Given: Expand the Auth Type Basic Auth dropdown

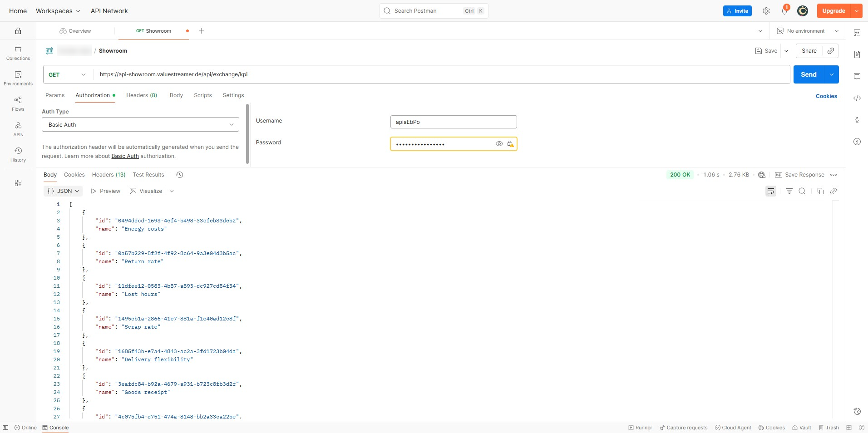Looking at the screenshot, I should pos(140,124).
